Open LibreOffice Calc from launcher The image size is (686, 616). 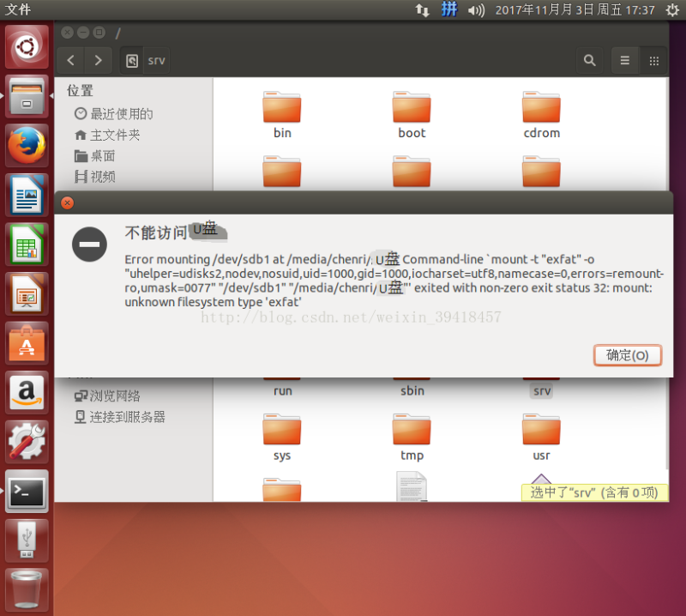pyautogui.click(x=27, y=245)
